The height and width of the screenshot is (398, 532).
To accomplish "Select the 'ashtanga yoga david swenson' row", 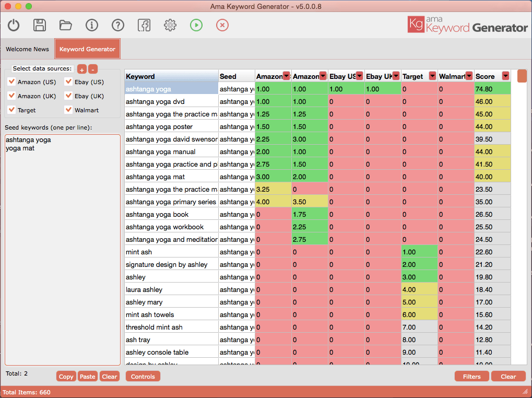I will pyautogui.click(x=171, y=139).
